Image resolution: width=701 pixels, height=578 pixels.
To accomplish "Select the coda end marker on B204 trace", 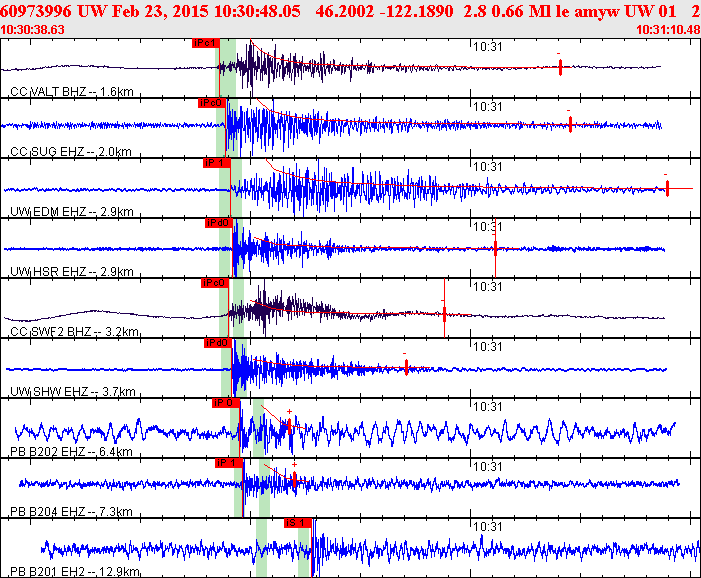I will 295,480.
